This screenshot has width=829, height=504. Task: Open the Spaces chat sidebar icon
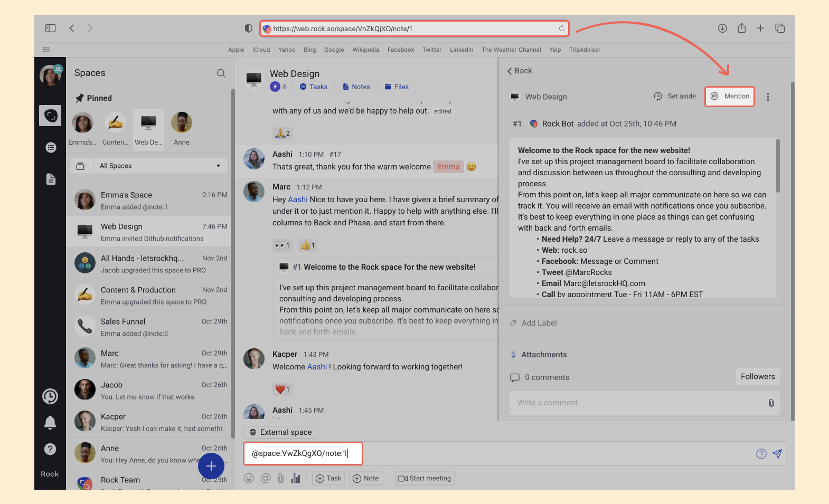50,116
